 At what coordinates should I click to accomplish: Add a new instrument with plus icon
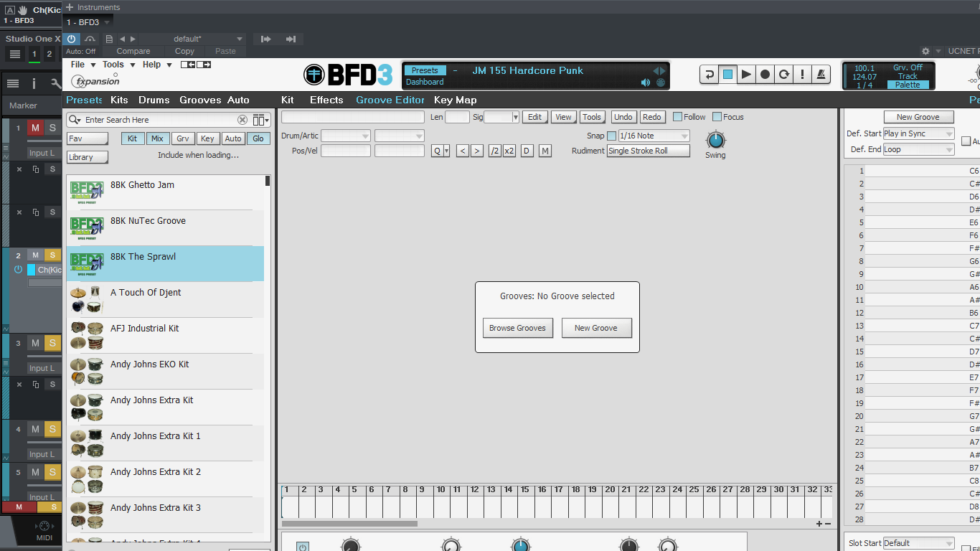pos(70,7)
